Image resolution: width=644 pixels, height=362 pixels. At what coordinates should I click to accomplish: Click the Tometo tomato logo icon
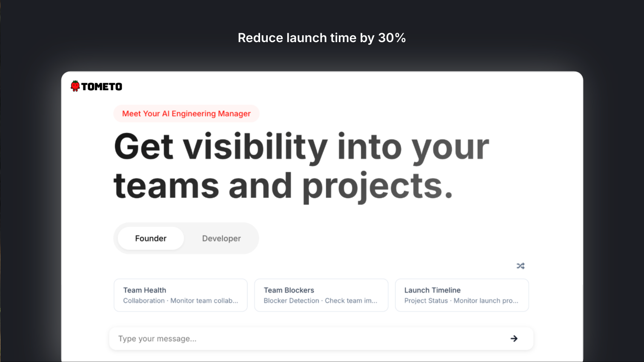point(75,86)
